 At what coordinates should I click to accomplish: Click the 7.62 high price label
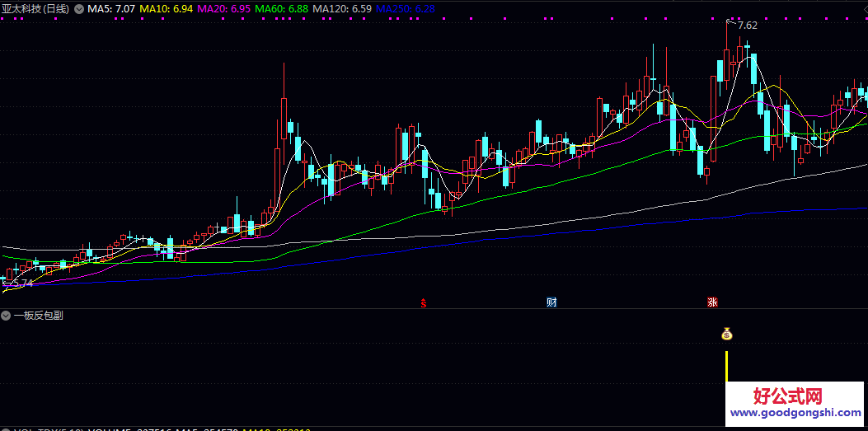pos(747,26)
